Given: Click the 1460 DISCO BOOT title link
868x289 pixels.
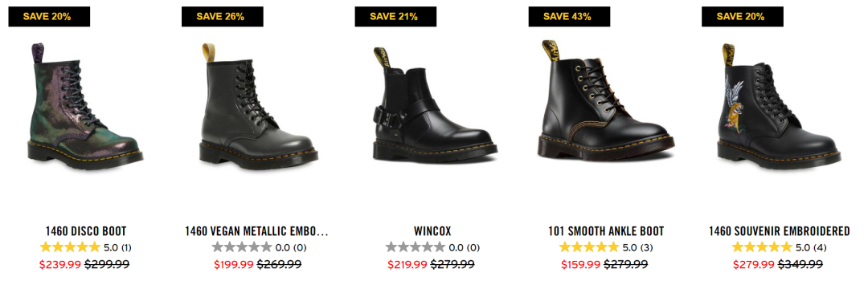Looking at the screenshot, I should click(86, 231).
